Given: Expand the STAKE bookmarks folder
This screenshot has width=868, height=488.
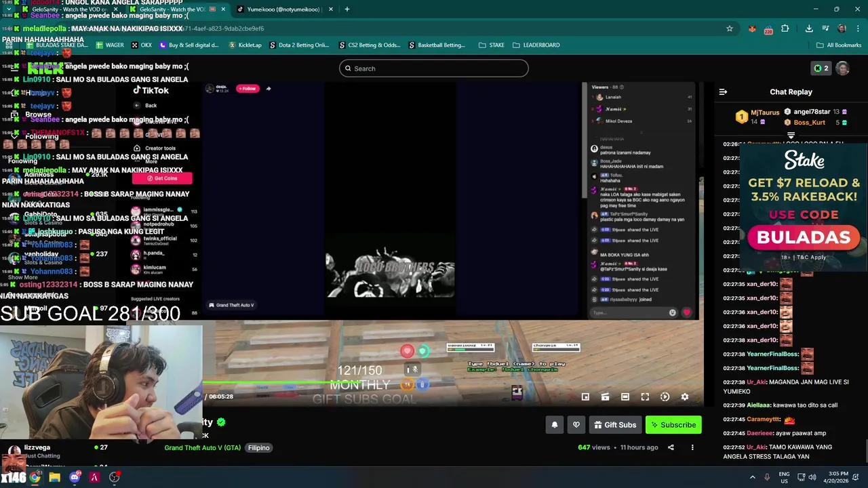Looking at the screenshot, I should tap(492, 45).
